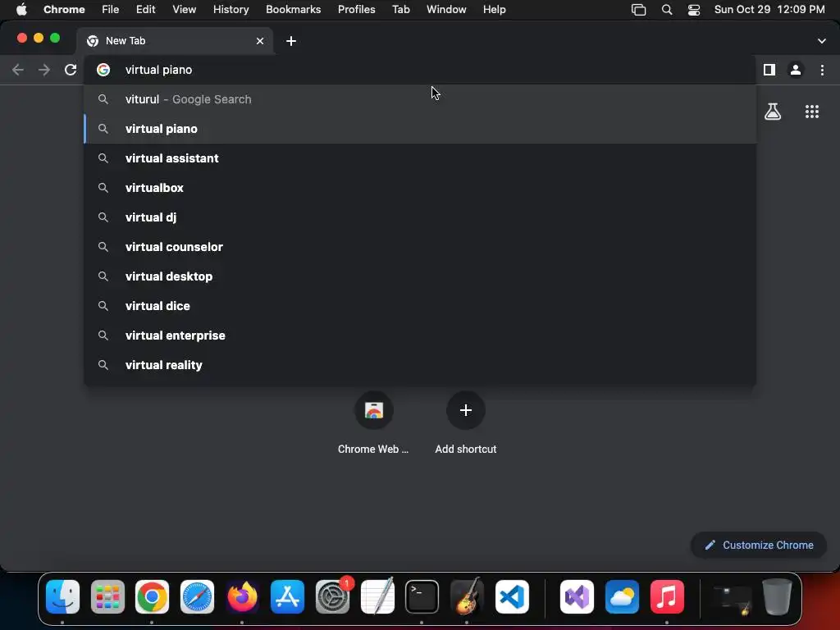
Task: Select the 'virtual enterprise' suggestion
Action: point(420,335)
